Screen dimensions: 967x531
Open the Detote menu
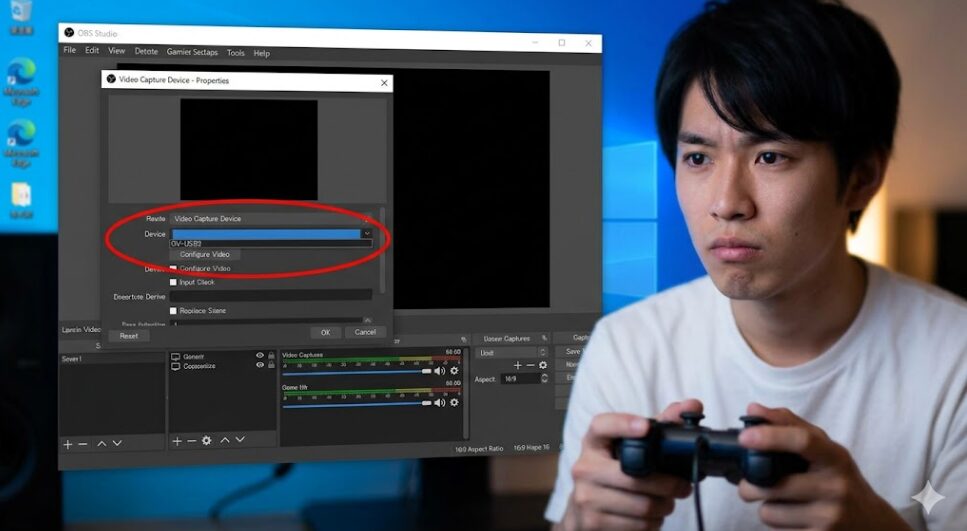[x=146, y=52]
